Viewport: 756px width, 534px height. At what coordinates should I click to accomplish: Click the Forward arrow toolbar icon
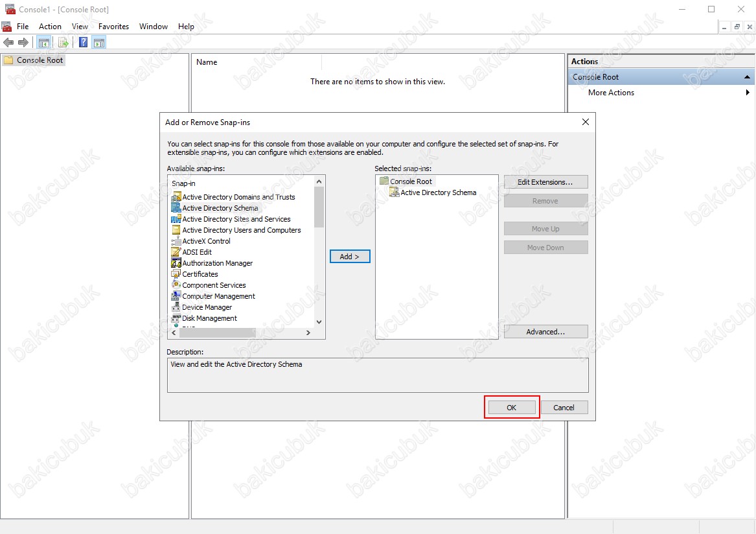click(23, 43)
